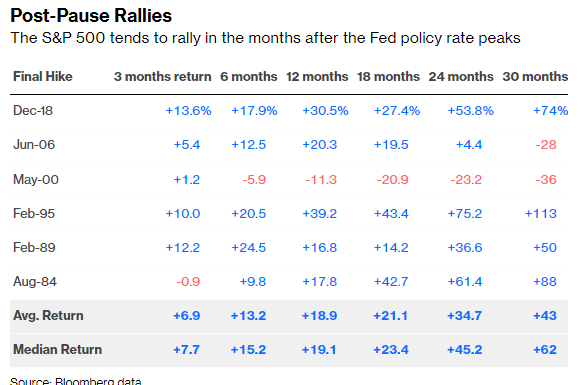Select the +113 value in Feb-95 row
The width and height of the screenshot is (586, 385).
pos(541,213)
